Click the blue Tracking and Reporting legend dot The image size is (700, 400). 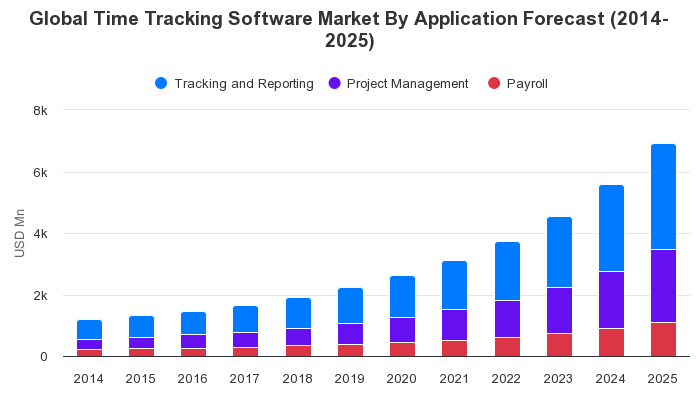(x=161, y=83)
